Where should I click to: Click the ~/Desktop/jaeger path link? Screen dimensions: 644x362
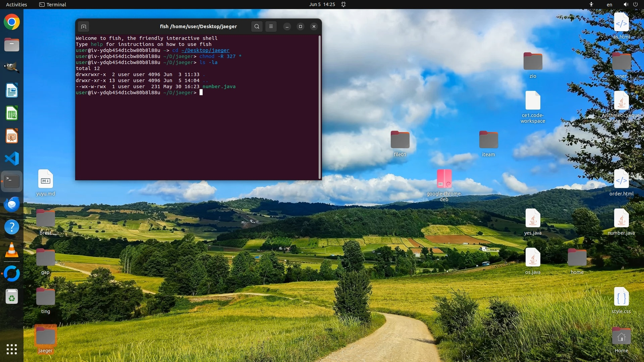coord(205,50)
